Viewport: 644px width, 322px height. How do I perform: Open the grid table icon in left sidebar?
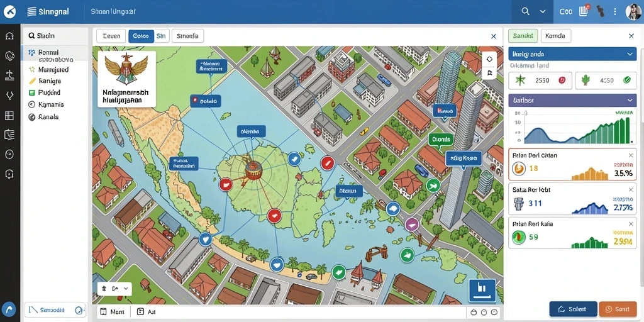9,116
